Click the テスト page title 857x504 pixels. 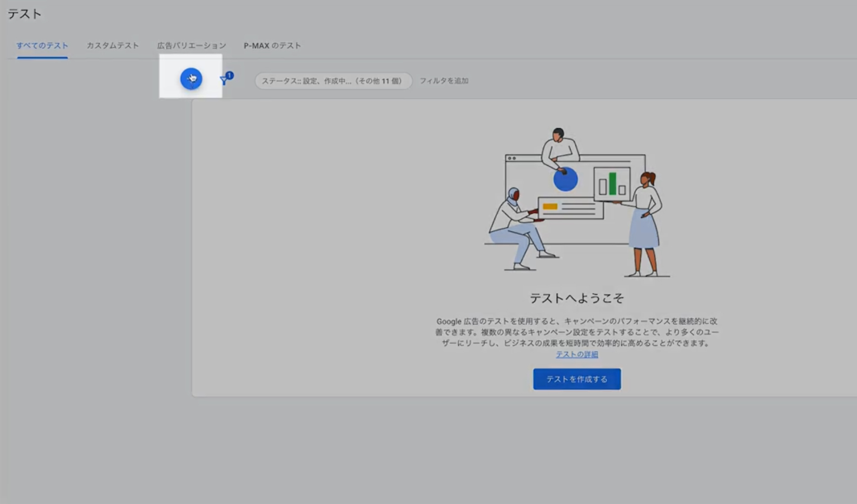click(24, 14)
